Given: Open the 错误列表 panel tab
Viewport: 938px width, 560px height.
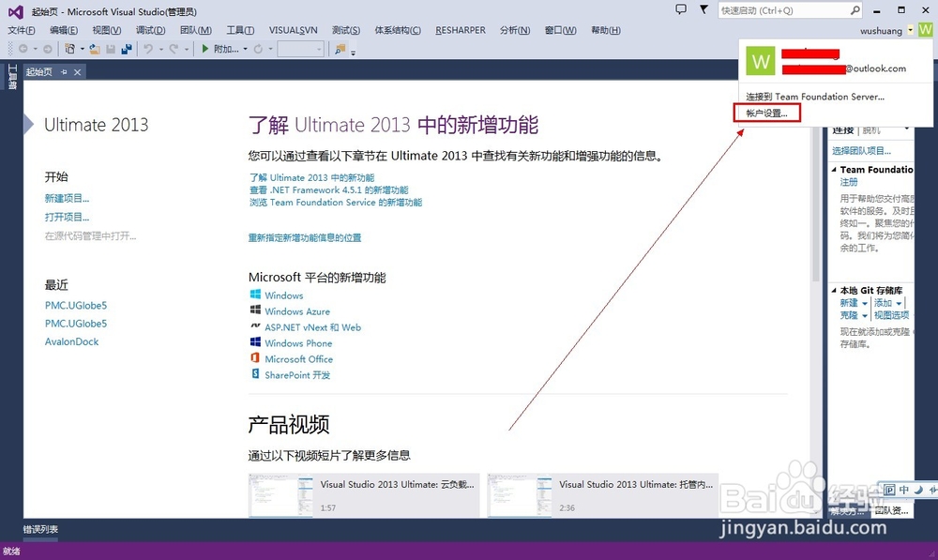Looking at the screenshot, I should pos(40,529).
